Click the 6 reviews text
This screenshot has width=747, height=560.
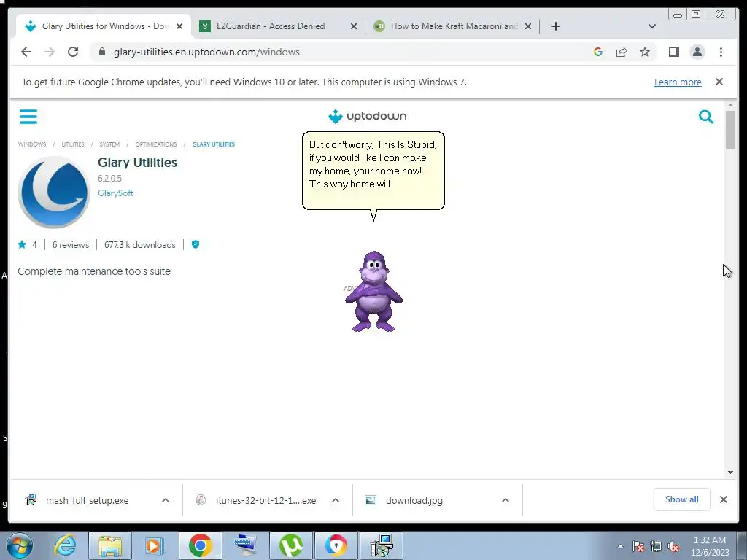tap(71, 245)
